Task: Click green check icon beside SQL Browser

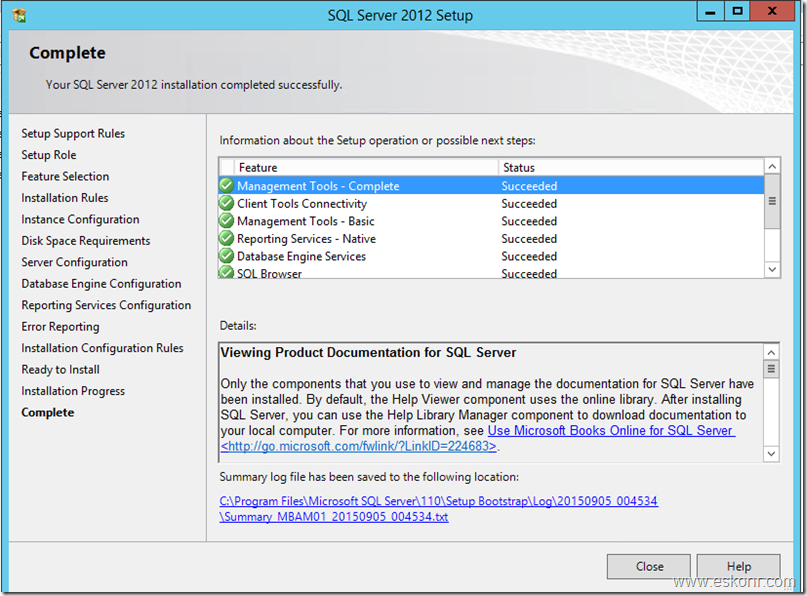Action: tap(226, 272)
